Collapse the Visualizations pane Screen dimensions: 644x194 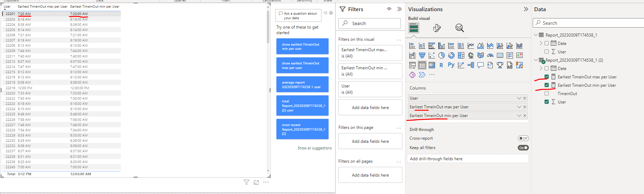click(526, 9)
